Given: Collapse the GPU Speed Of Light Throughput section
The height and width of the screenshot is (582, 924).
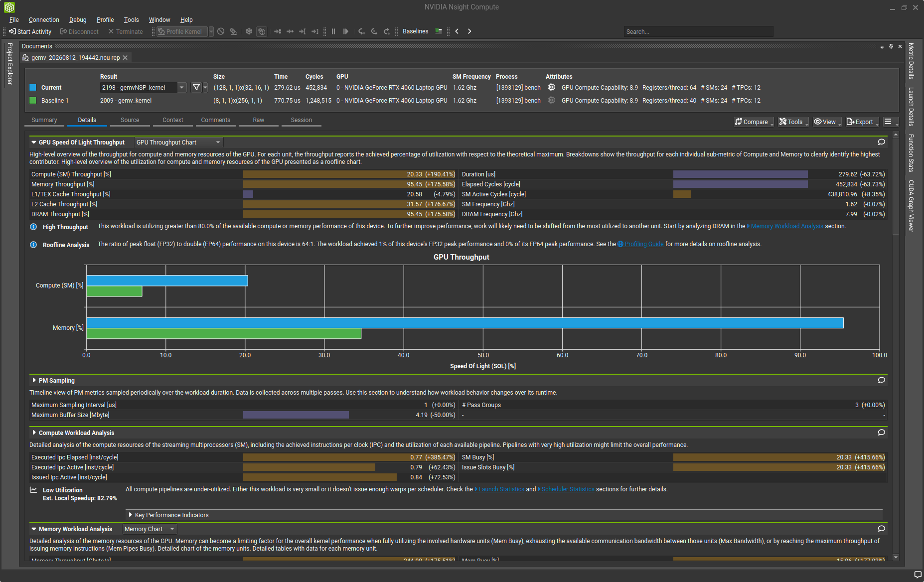Looking at the screenshot, I should click(34, 143).
